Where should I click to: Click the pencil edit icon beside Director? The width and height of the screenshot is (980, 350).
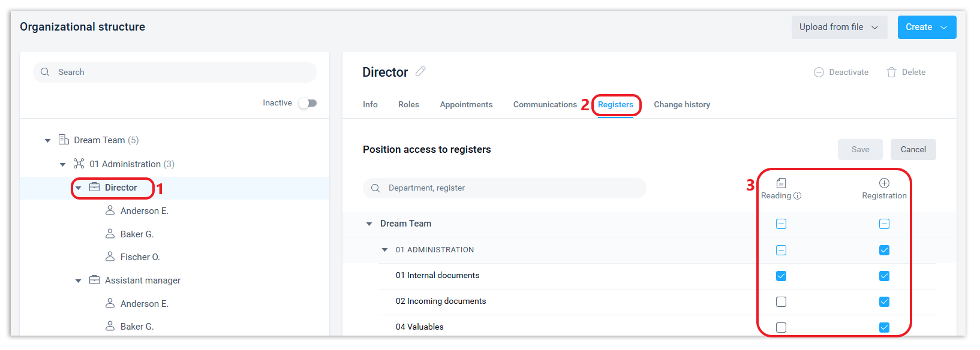[x=420, y=71]
